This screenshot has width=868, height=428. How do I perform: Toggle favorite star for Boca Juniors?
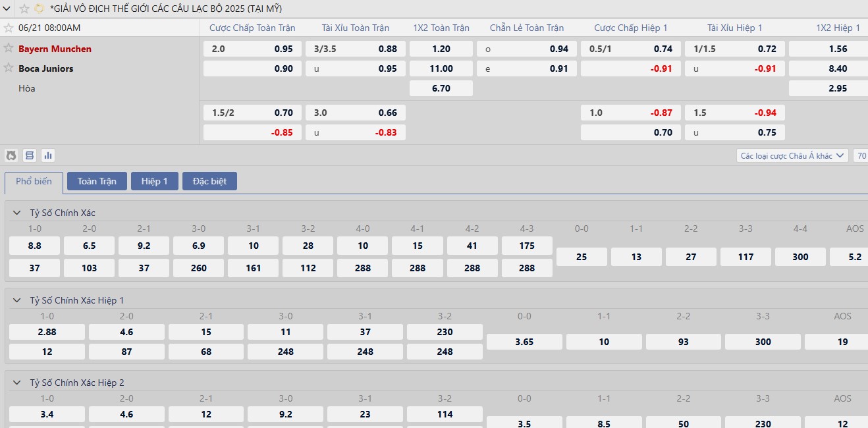(x=9, y=68)
